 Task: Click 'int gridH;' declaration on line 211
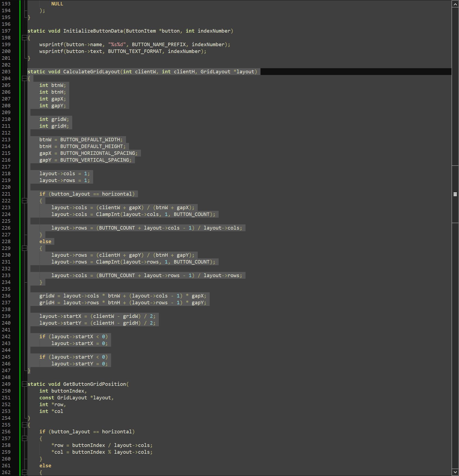54,126
